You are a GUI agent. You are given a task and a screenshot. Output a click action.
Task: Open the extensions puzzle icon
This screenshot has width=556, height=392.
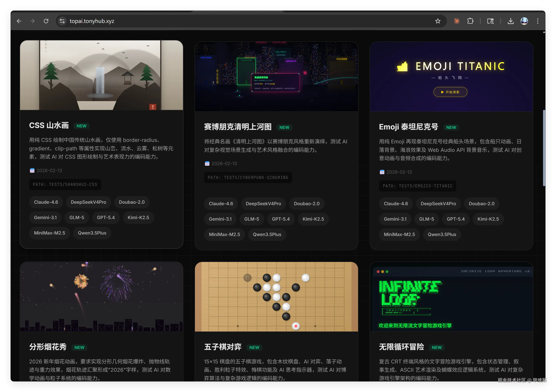pyautogui.click(x=470, y=21)
